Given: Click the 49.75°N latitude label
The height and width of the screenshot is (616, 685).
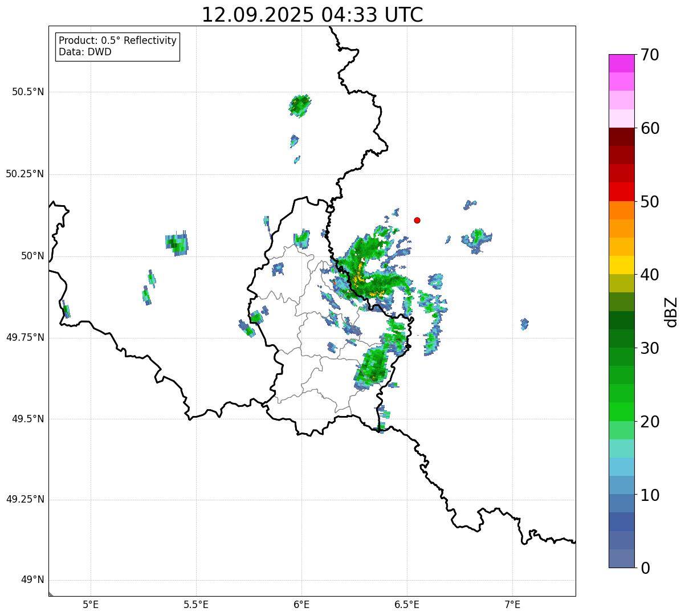Looking at the screenshot, I should coord(25,337).
